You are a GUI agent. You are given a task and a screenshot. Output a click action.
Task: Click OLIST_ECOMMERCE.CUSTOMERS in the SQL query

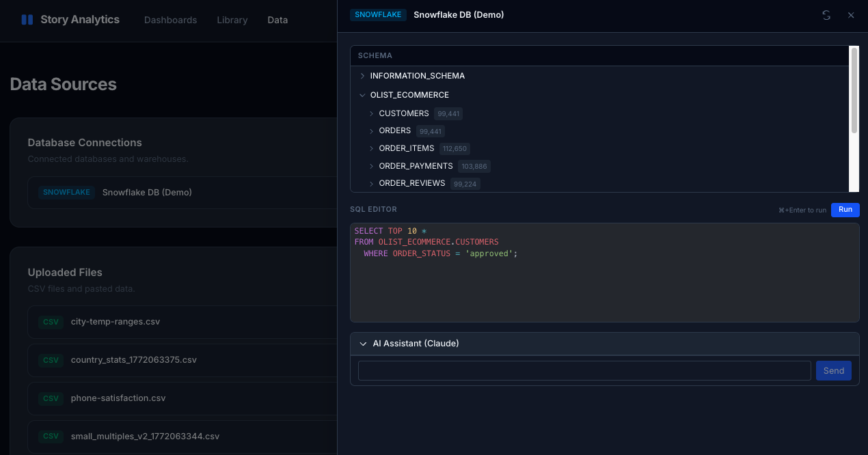tap(439, 242)
